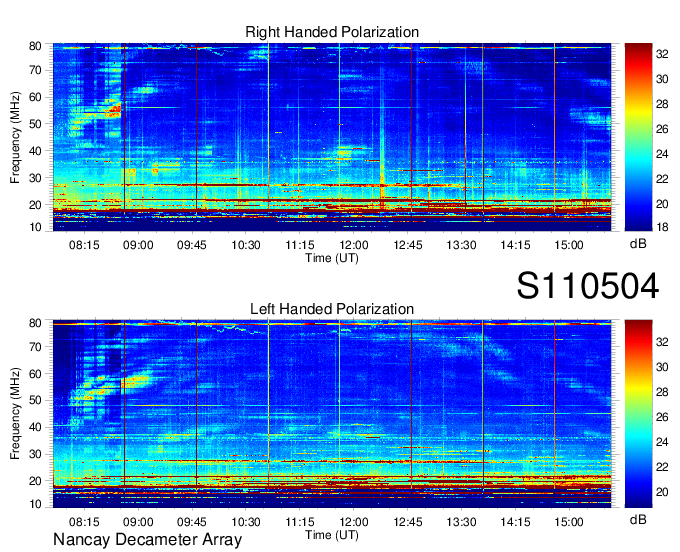This screenshot has height=552, width=680.
Task: Click 09:00 time tick of Left Handed plot
Action: (x=138, y=522)
